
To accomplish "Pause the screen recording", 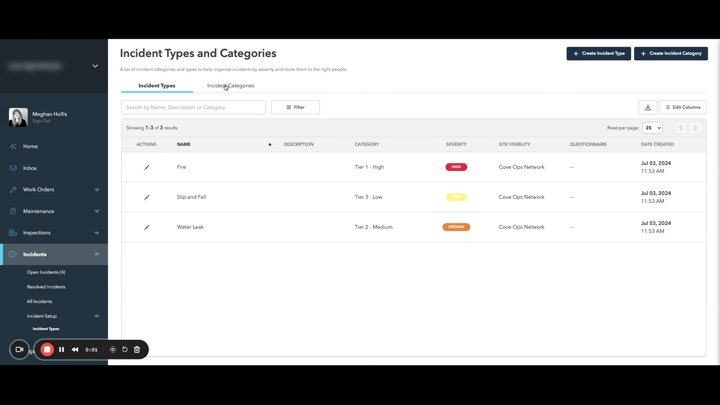I will (62, 349).
